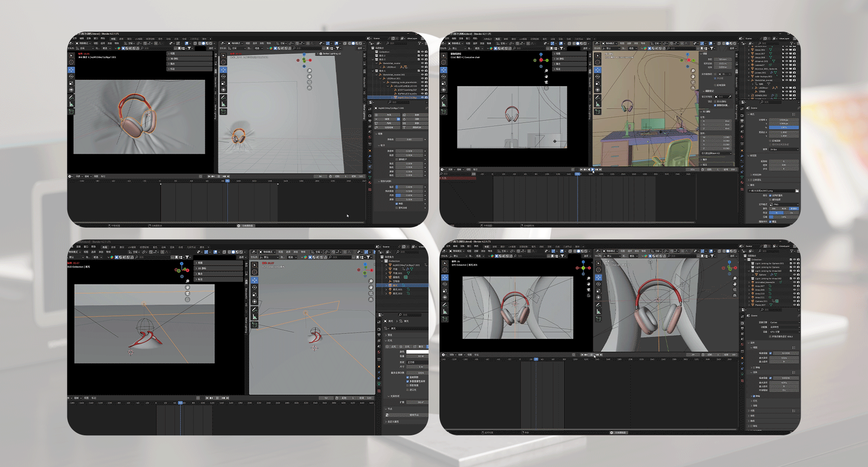This screenshot has width=868, height=467.
Task: Choose Transform tool in red-object window's perspective view
Action: point(255,301)
